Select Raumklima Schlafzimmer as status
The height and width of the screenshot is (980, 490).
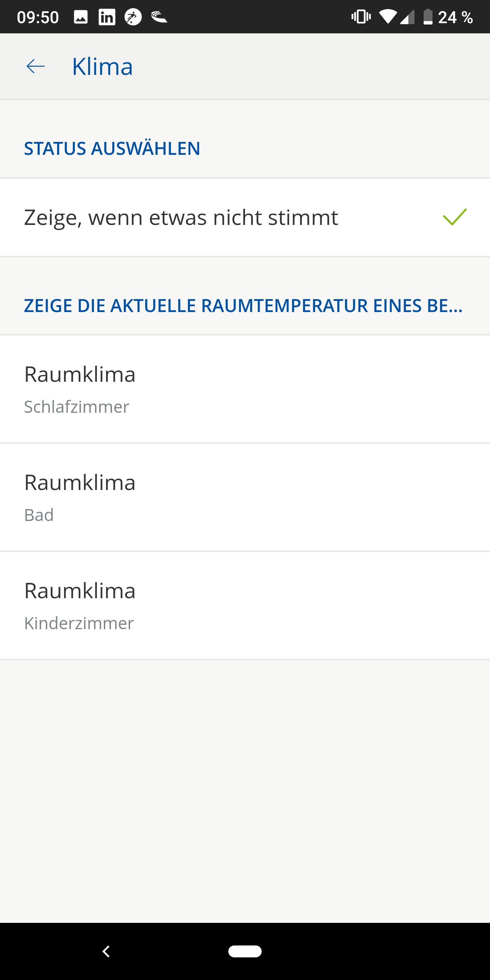point(245,389)
